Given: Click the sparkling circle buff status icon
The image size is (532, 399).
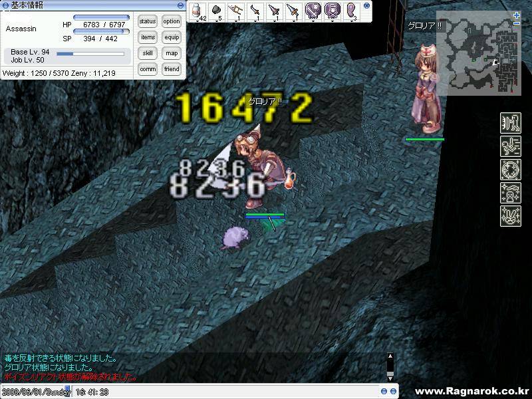Looking at the screenshot, I should click(x=511, y=170).
